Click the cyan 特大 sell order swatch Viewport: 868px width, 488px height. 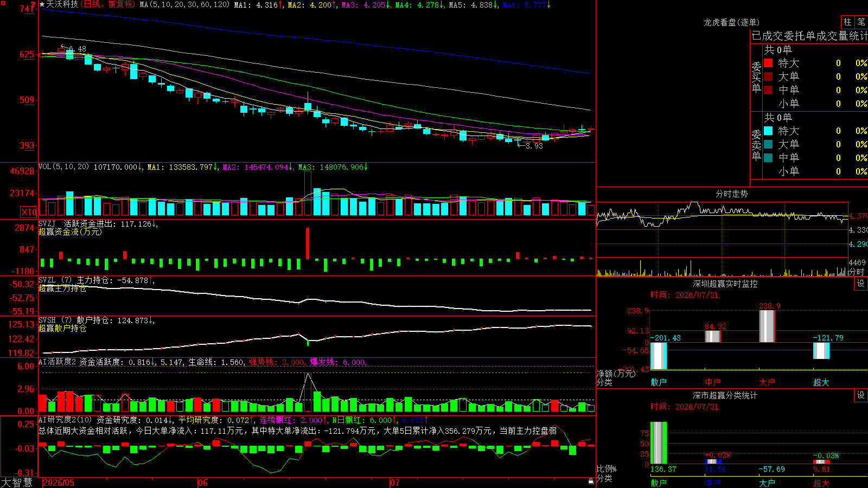click(x=768, y=131)
